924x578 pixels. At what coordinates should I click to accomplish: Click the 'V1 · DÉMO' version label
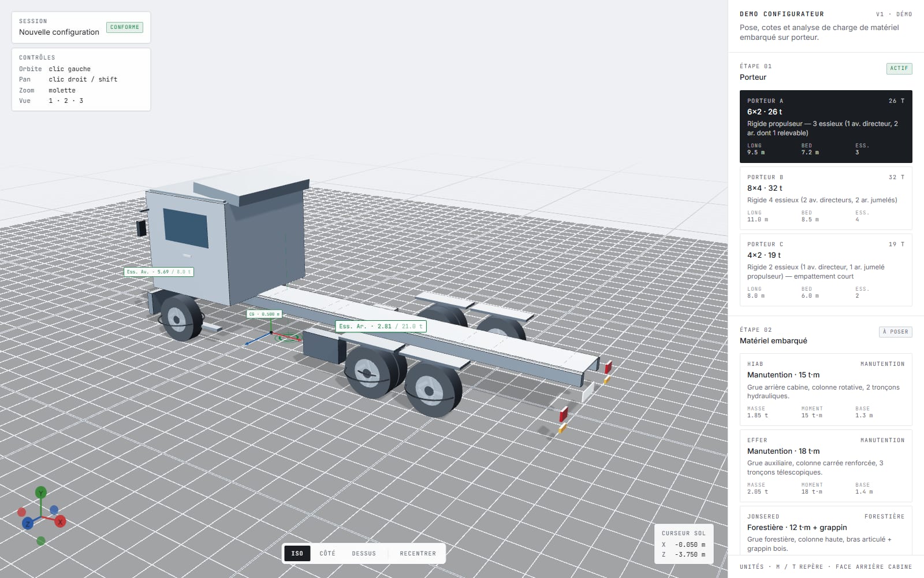[894, 14]
